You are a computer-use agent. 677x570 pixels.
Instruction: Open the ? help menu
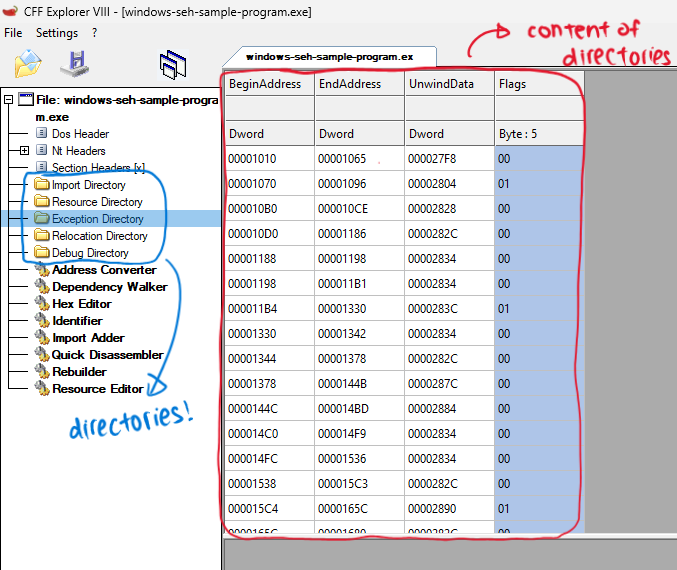[x=94, y=33]
